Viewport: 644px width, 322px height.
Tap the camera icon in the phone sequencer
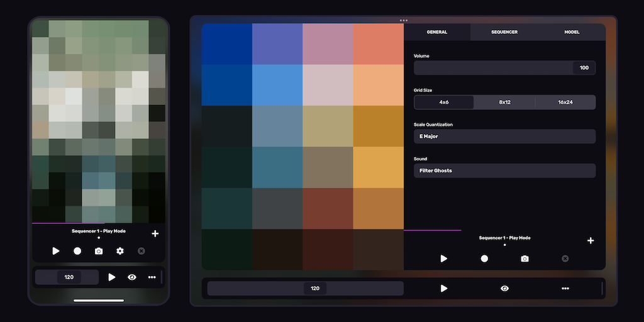pyautogui.click(x=99, y=251)
